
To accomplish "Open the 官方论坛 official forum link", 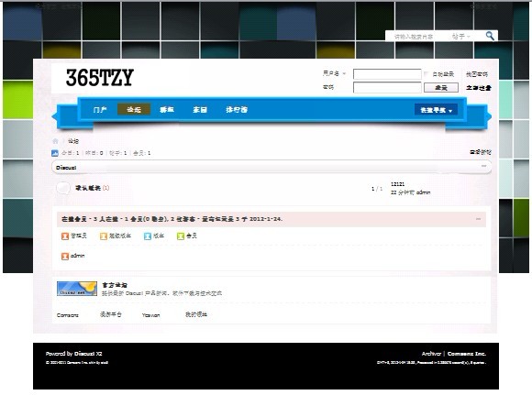I will (115, 285).
